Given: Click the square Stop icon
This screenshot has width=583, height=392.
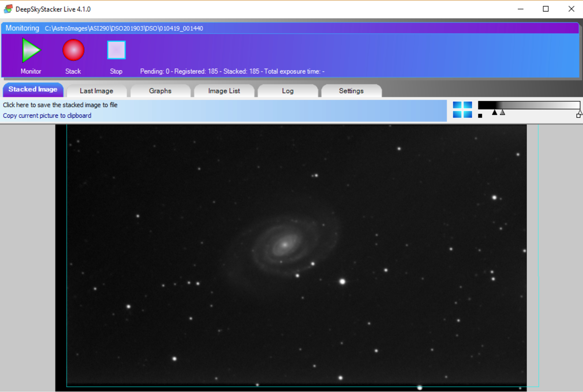Looking at the screenshot, I should click(x=116, y=50).
